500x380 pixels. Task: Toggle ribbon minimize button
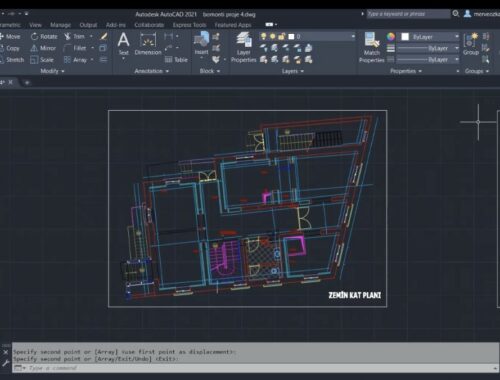click(269, 25)
